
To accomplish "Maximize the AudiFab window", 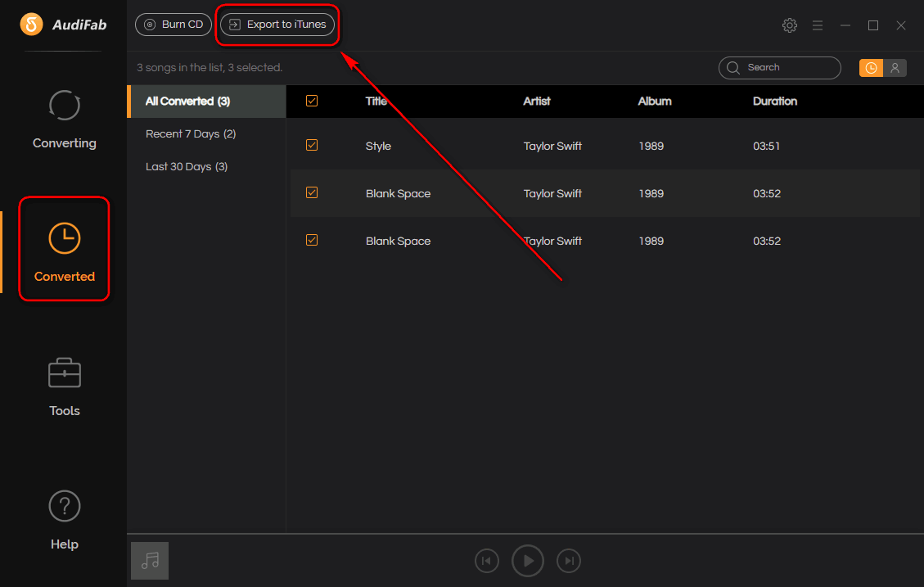I will [x=873, y=25].
